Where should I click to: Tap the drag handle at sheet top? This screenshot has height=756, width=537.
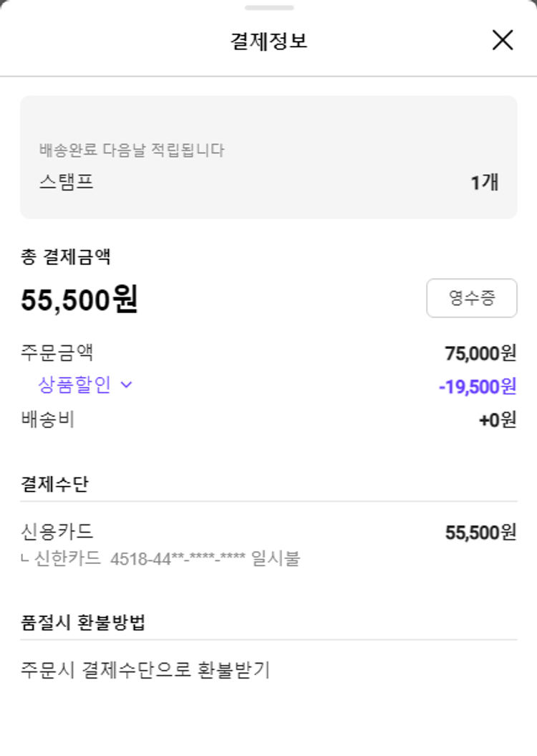268,8
